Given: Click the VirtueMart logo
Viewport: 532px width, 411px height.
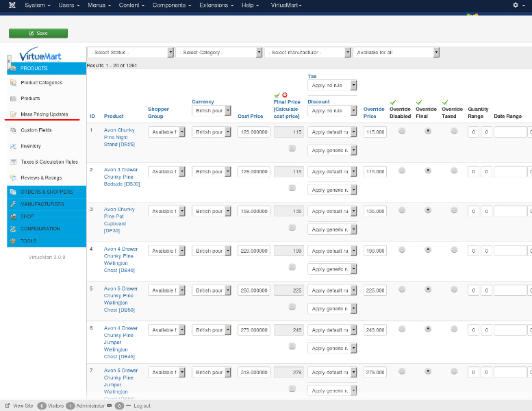Looking at the screenshot, I should [x=40, y=54].
